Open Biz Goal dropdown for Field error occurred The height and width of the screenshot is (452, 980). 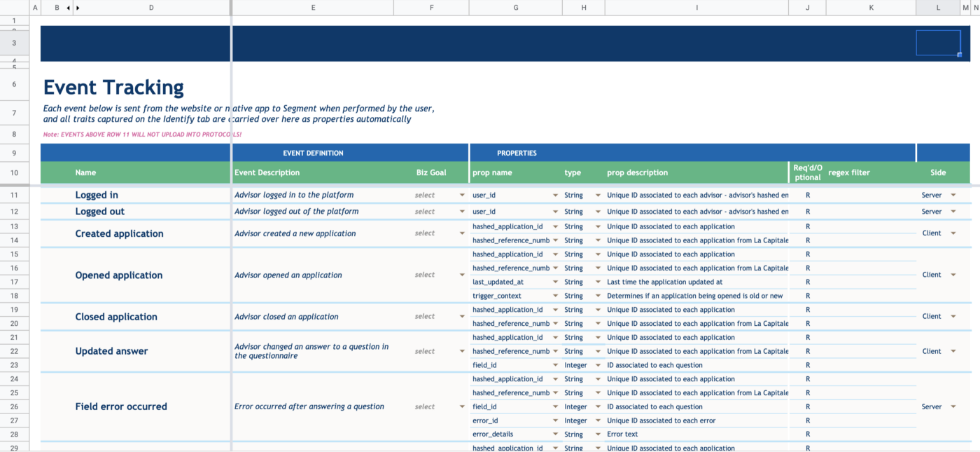(x=462, y=407)
